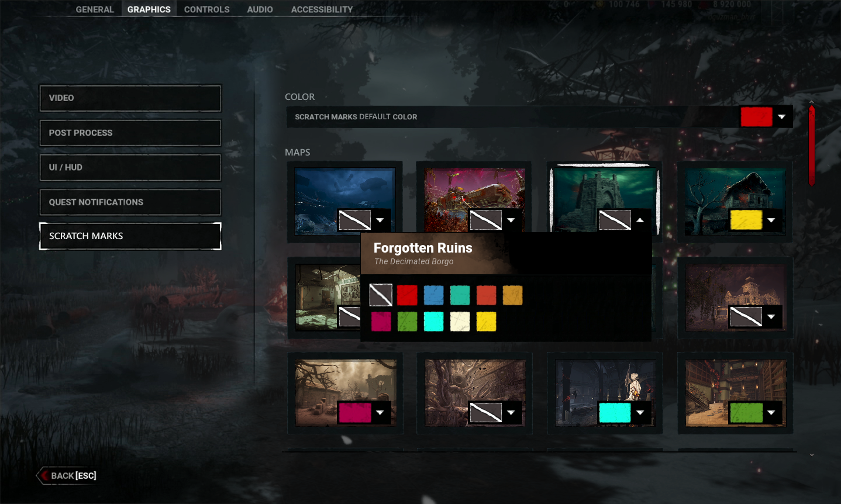Switch to the GENERAL tab

(x=95, y=9)
